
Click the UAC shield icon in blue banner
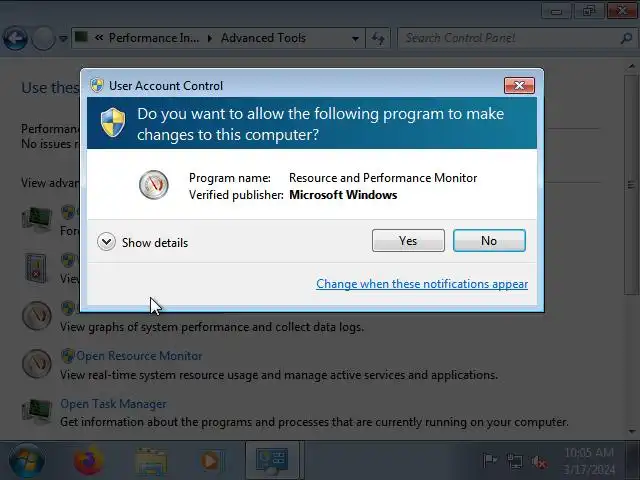click(x=113, y=123)
